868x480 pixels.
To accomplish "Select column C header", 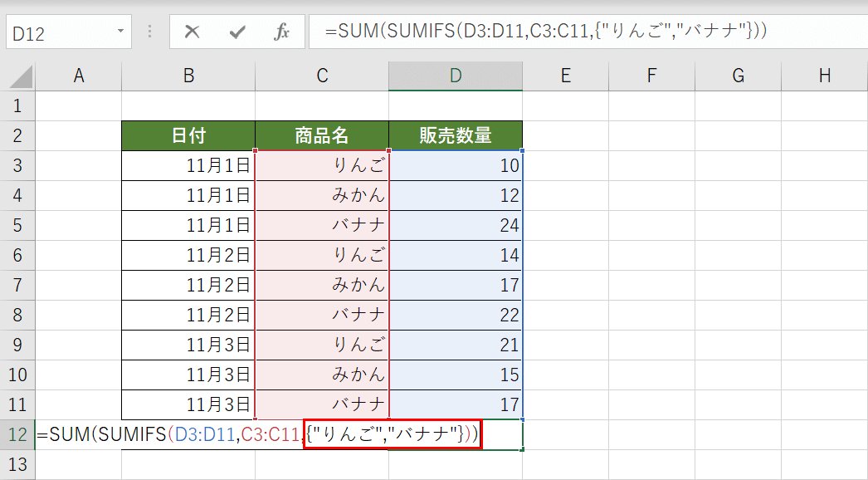I will pyautogui.click(x=322, y=76).
